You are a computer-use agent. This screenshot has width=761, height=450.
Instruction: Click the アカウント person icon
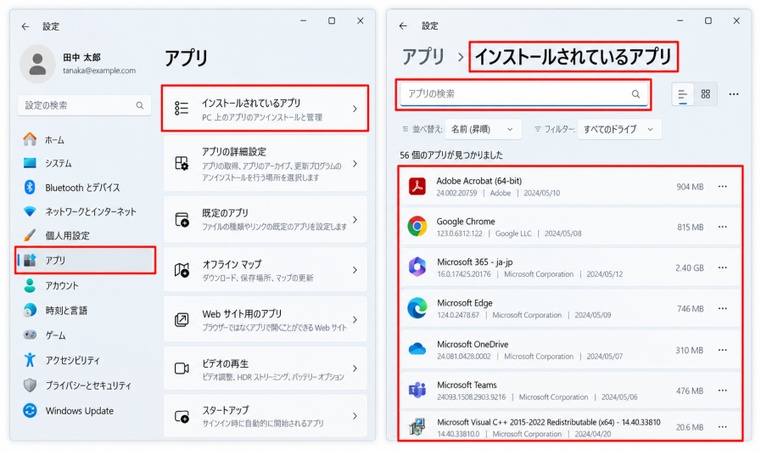coord(30,285)
